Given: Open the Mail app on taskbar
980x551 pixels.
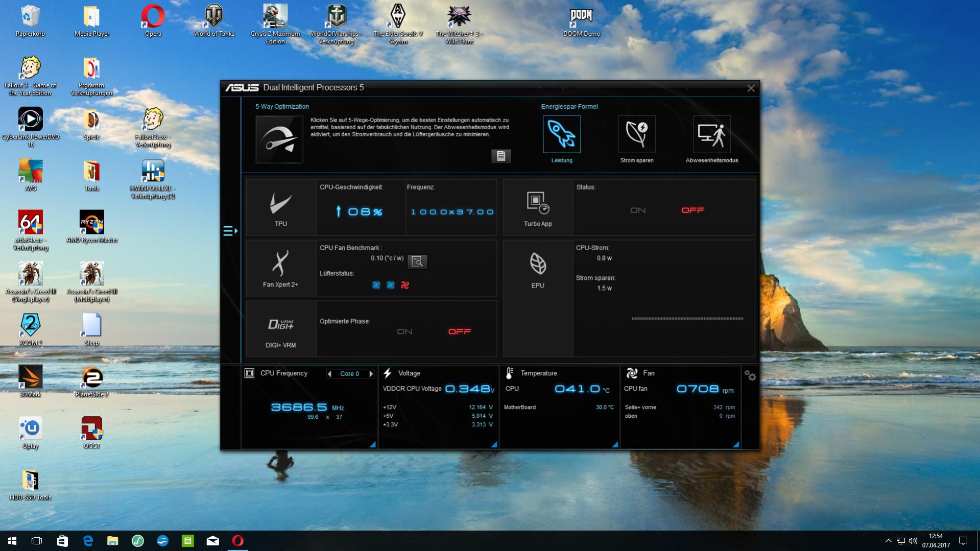Looking at the screenshot, I should (212, 541).
